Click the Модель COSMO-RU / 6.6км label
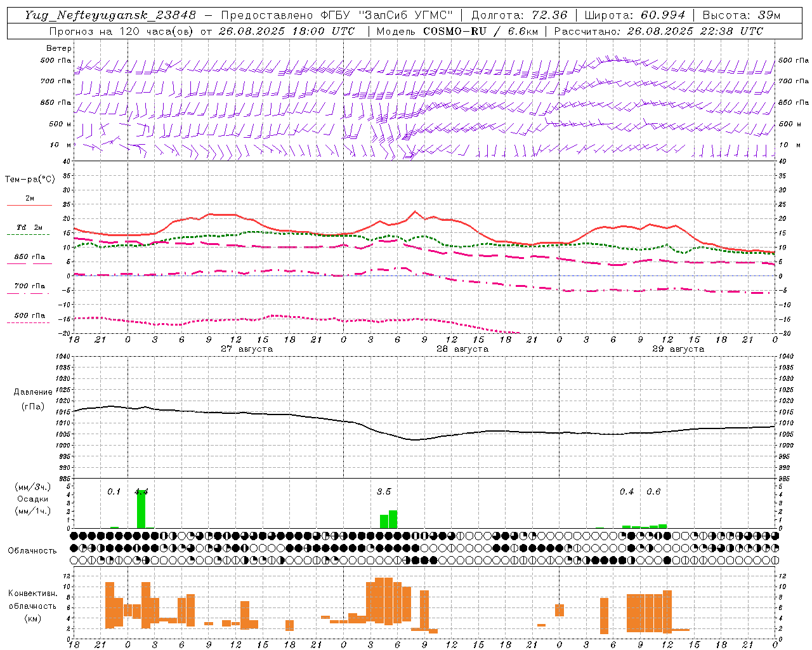This screenshot has height=650, width=812. coord(457,31)
